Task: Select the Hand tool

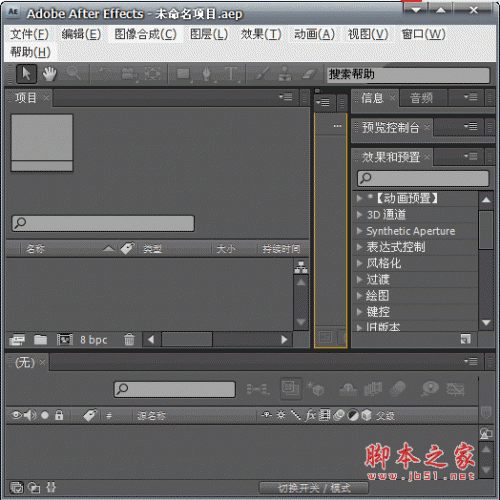Action: pyautogui.click(x=49, y=74)
